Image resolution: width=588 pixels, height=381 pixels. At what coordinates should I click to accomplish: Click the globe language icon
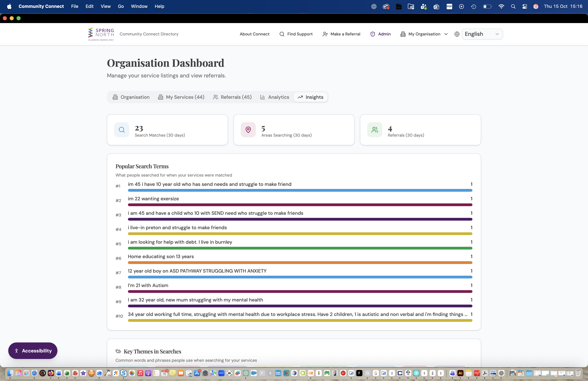click(x=457, y=34)
